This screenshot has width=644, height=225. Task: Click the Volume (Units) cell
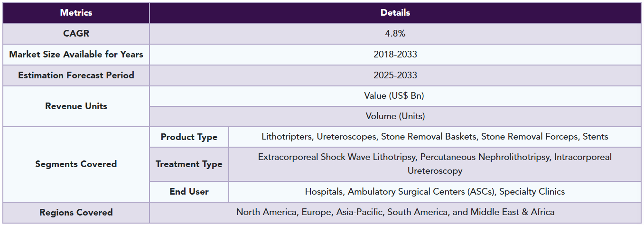(x=395, y=116)
